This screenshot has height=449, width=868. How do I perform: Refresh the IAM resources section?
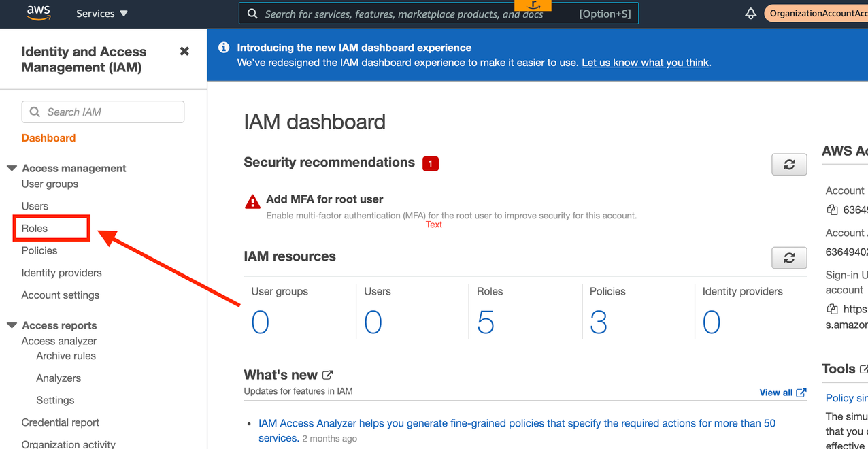789,258
